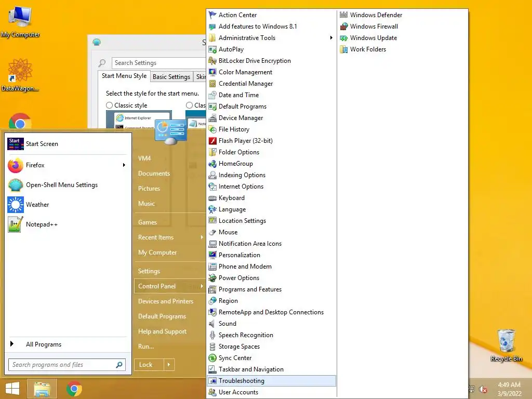The width and height of the screenshot is (532, 399).
Task: Click the muted volume tray icon
Action: [x=483, y=390]
